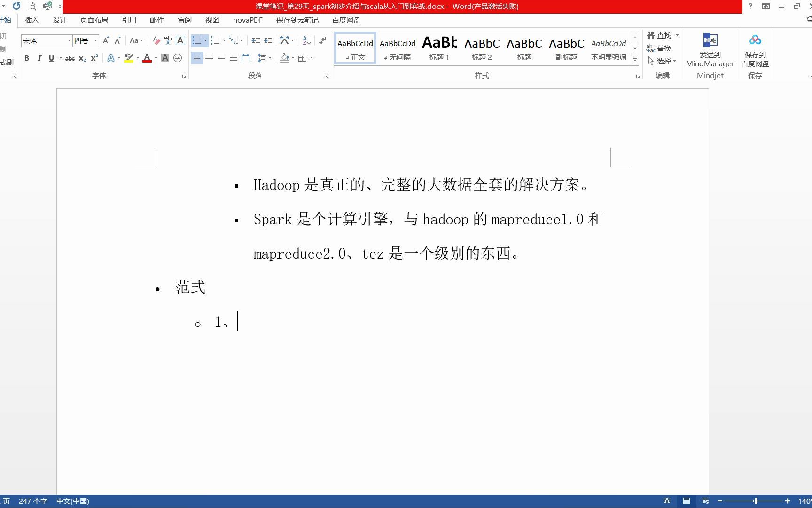Screen dimensions: 812x508
Task: Switch to read mode view
Action: point(667,501)
